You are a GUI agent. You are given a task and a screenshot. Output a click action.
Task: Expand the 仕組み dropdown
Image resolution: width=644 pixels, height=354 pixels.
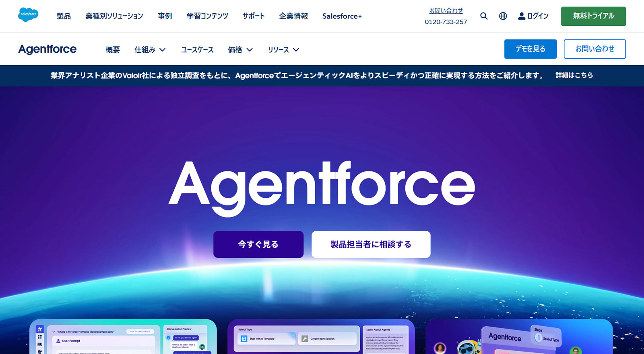[x=150, y=49]
